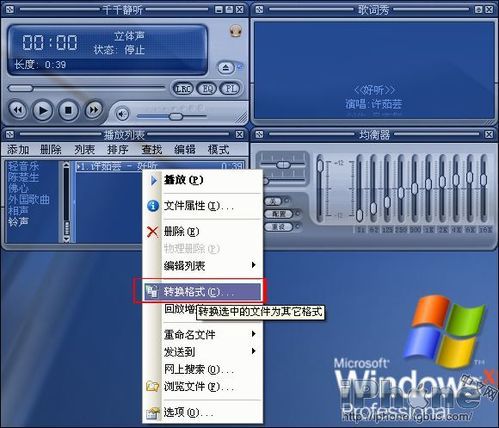This screenshot has width=499, height=428.
Task: Open the 列表 menu in the playlist
Action: 84,150
